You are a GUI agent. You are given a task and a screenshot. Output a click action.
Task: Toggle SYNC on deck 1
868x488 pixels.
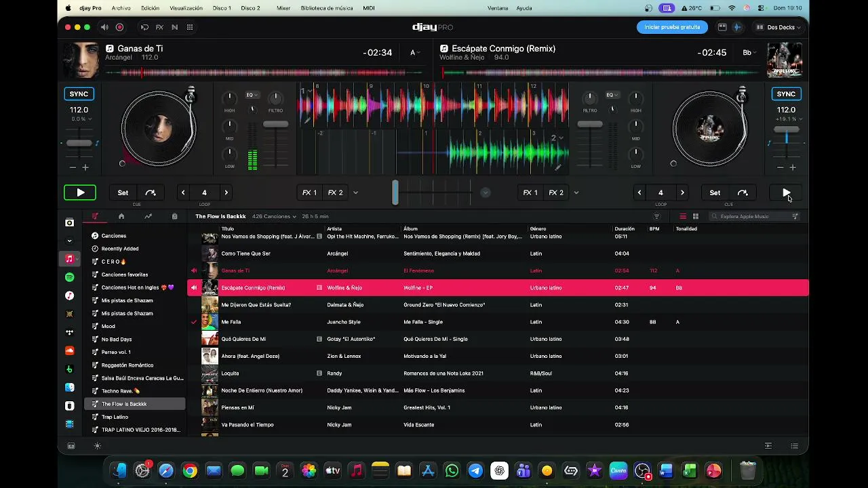pos(79,94)
